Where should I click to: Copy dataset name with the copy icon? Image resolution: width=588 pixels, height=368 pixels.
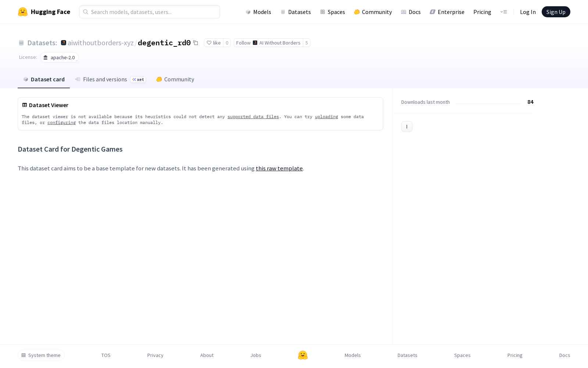pos(196,43)
